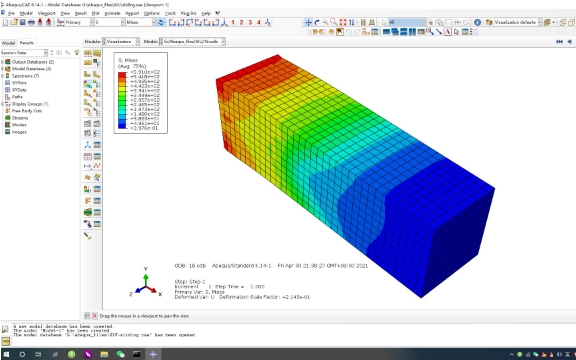Click the Auto-Fit View icon
Viewport: 576px width, 360px height.
pyautogui.click(x=343, y=22)
